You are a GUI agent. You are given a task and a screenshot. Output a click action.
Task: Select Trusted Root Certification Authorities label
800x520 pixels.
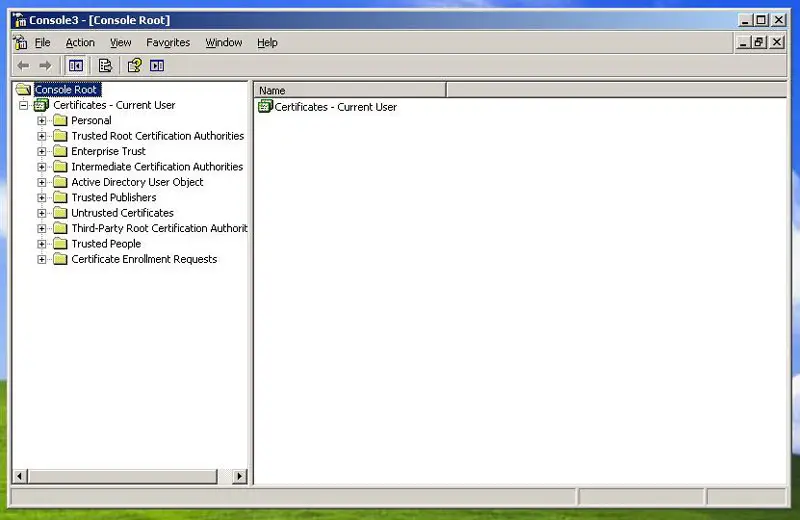coord(158,136)
